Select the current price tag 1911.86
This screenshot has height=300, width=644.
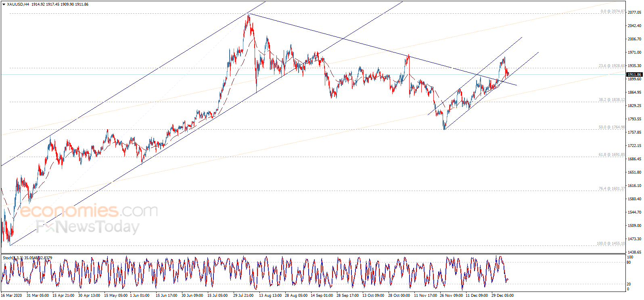point(634,75)
